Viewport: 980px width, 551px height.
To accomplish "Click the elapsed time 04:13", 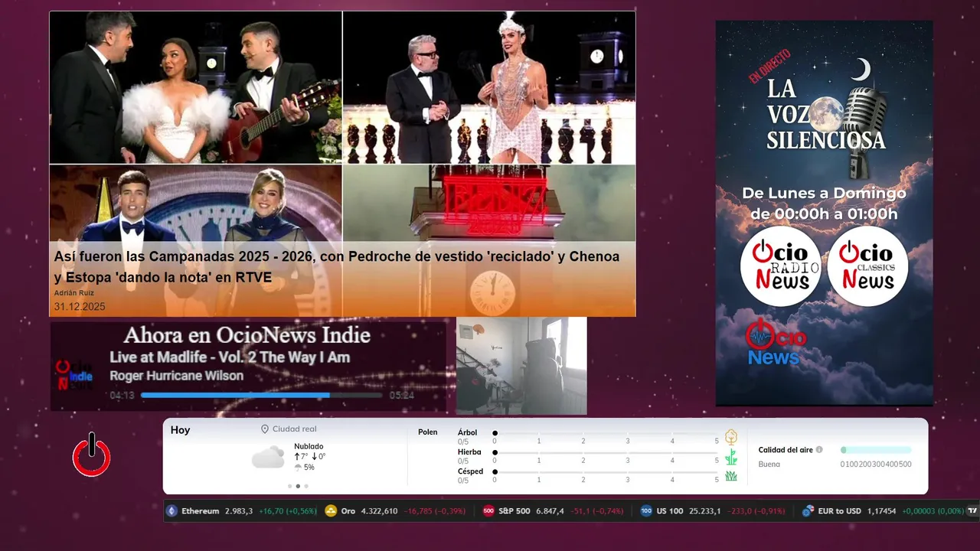I will [122, 396].
